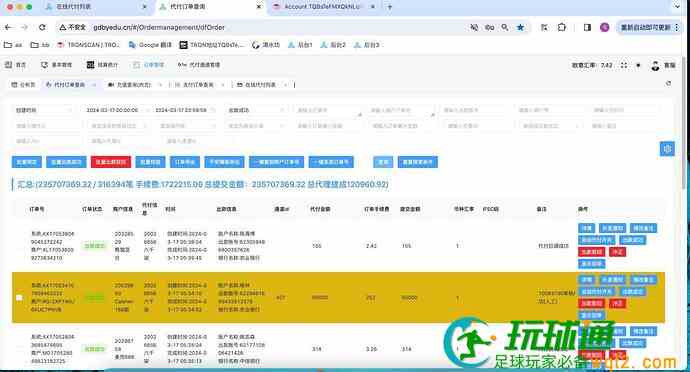Bookmark this page with the star icon

click(x=520, y=27)
